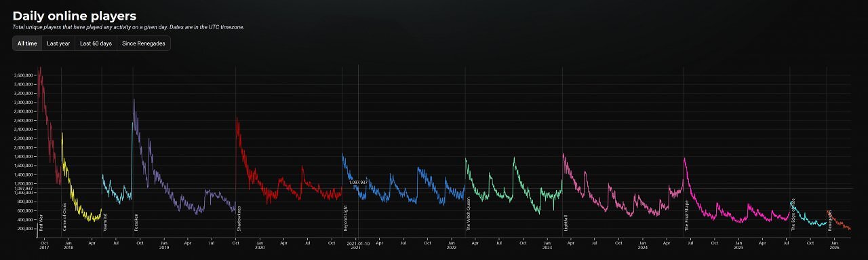Click the 3,600,000 y-axis label
The width and height of the screenshot is (868, 260).
[23, 75]
